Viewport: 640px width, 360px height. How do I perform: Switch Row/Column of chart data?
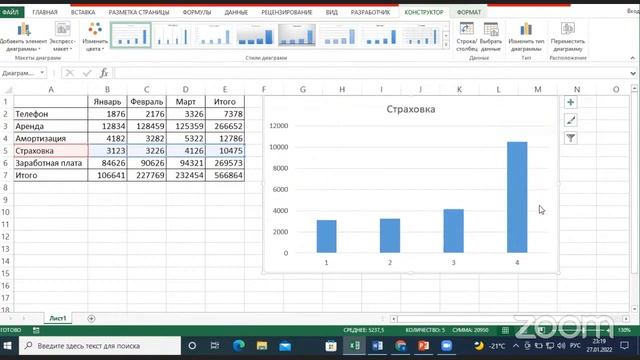click(x=467, y=37)
